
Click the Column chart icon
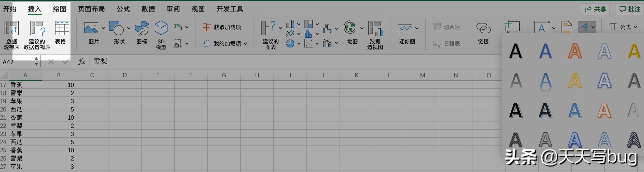tap(290, 24)
